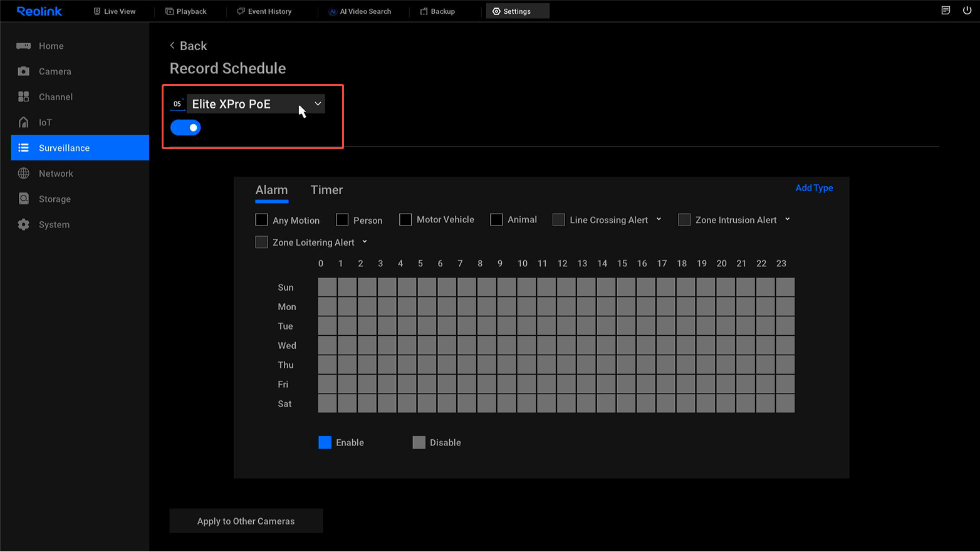Viewport: 980px width, 552px height.
Task: Enable the Any Motion checkbox
Action: [261, 220]
